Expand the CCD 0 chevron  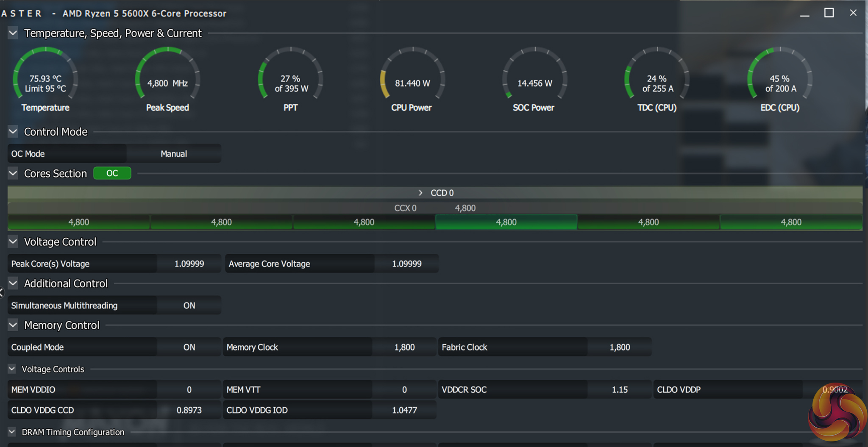tap(420, 193)
